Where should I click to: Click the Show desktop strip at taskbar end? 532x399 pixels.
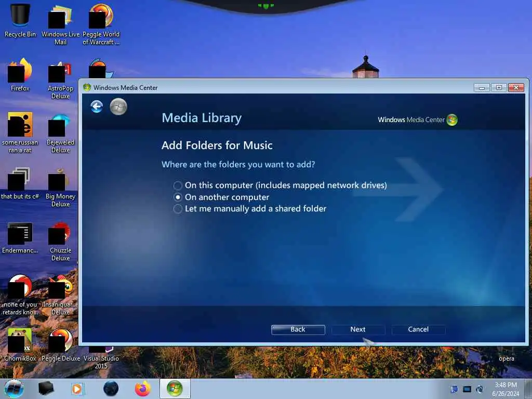coord(528,389)
